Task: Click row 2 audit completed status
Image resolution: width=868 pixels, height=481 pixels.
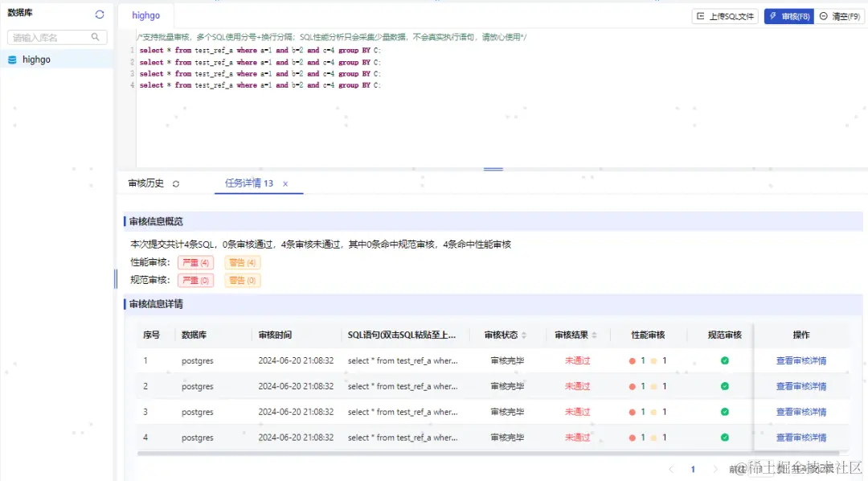Action: coord(507,386)
